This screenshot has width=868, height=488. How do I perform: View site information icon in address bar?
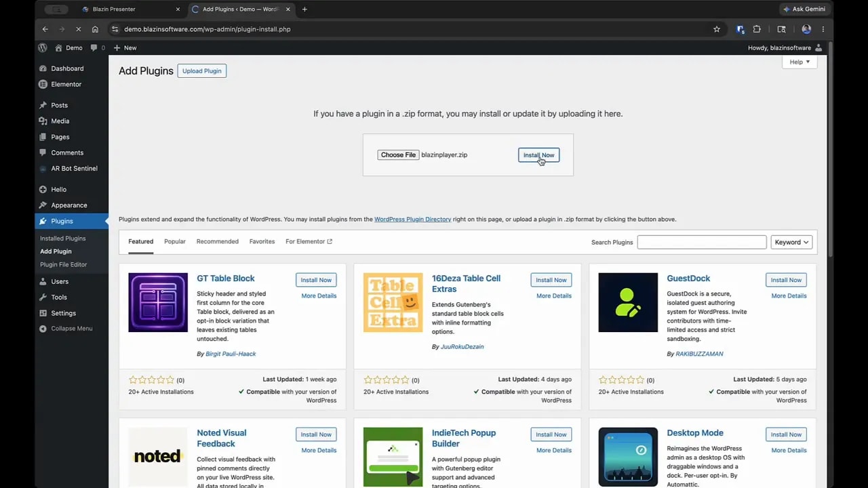115,29
